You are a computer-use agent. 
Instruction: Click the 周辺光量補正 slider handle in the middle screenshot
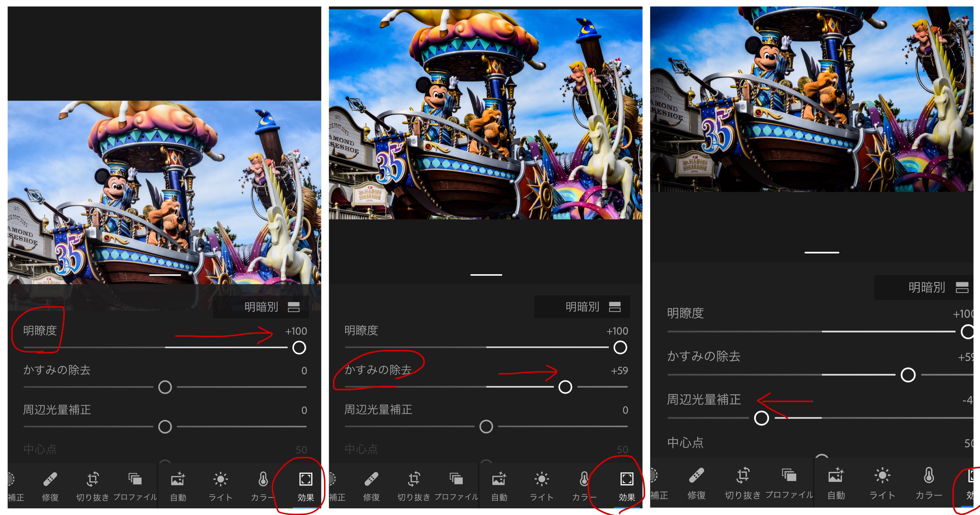(486, 427)
